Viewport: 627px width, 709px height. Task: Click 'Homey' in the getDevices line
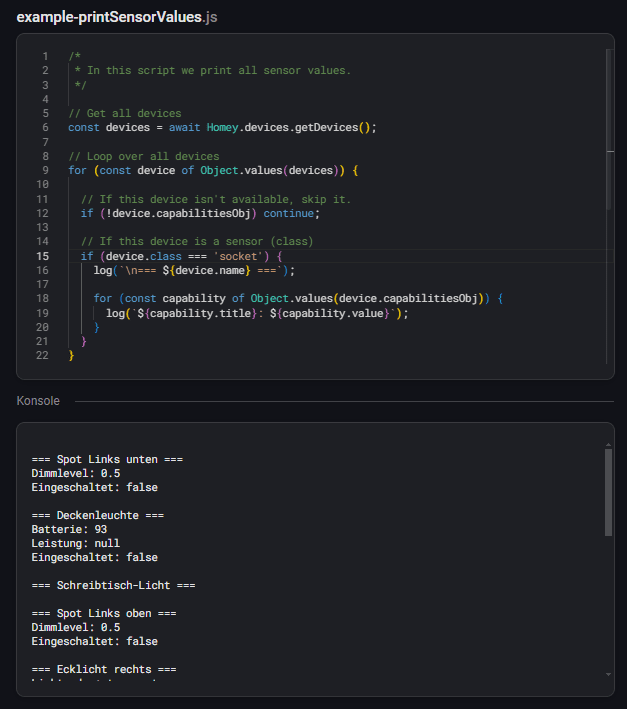point(222,128)
